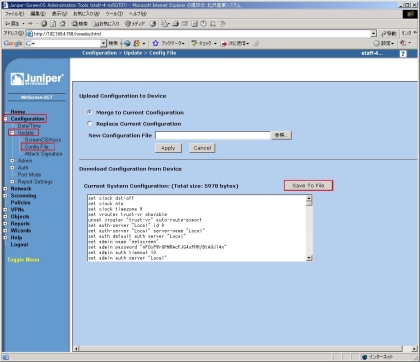Click the IE Back toolbar button
The height and width of the screenshot is (362, 420).
(x=12, y=24)
